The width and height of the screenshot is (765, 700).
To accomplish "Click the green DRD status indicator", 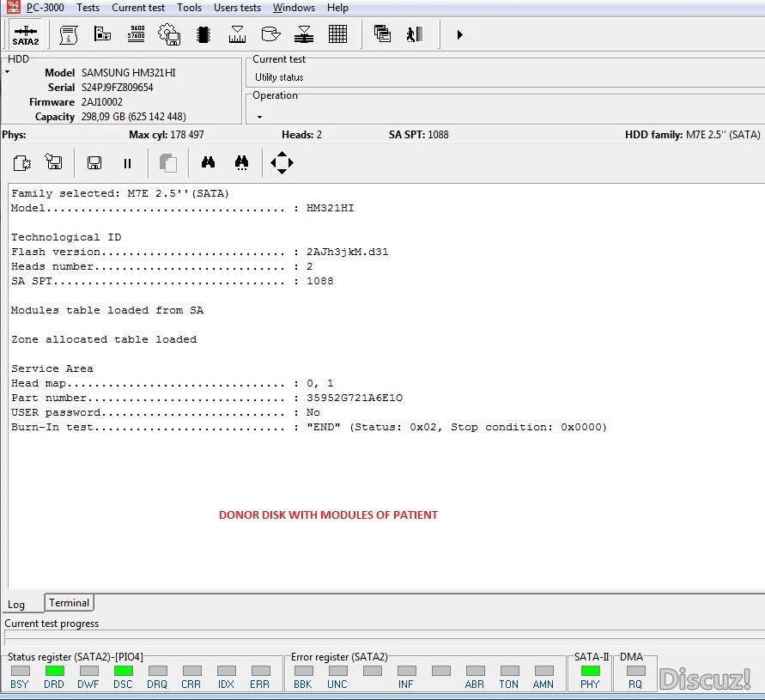I will (55, 671).
